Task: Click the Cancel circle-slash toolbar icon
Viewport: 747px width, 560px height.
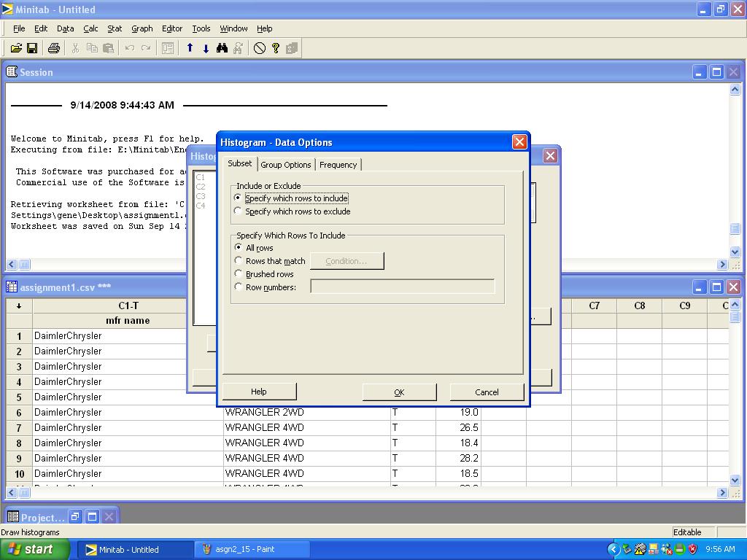Action: pos(260,48)
